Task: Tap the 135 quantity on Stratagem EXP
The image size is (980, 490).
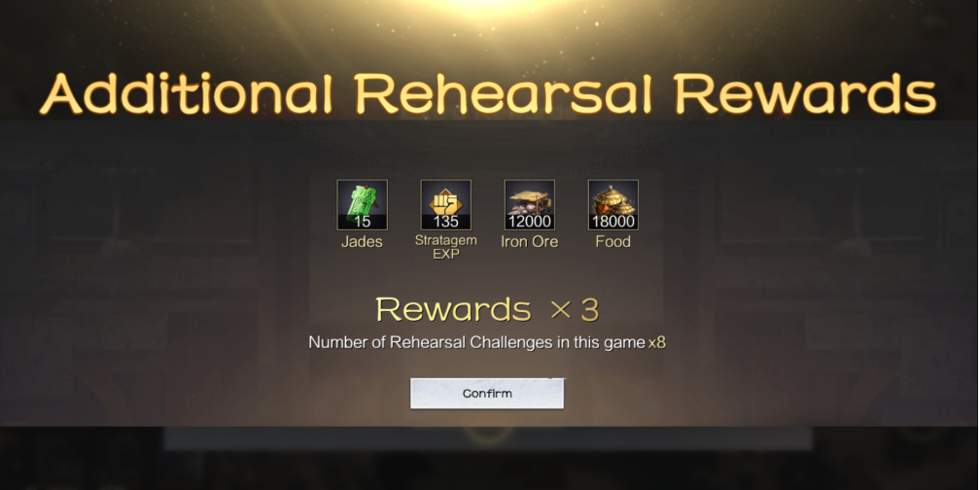Action: [445, 222]
